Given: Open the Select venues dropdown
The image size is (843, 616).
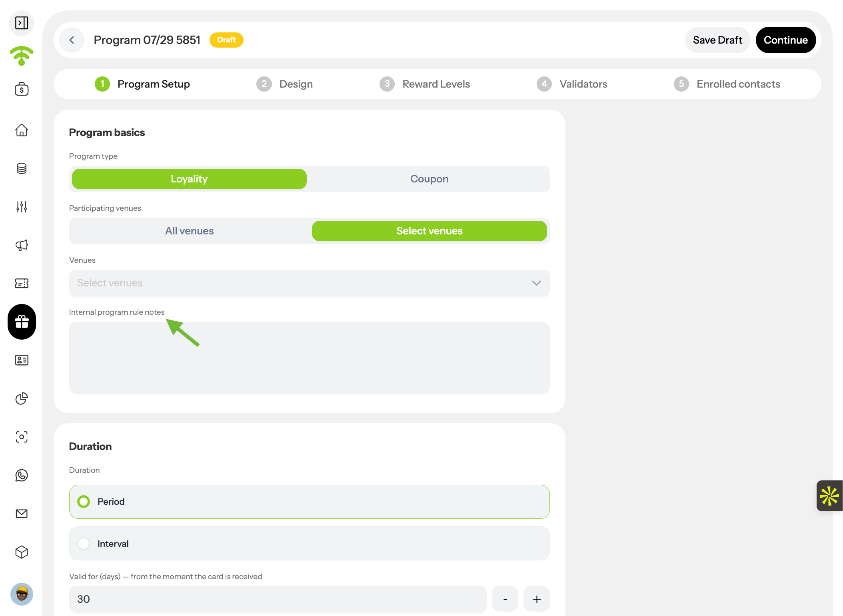Looking at the screenshot, I should click(310, 283).
